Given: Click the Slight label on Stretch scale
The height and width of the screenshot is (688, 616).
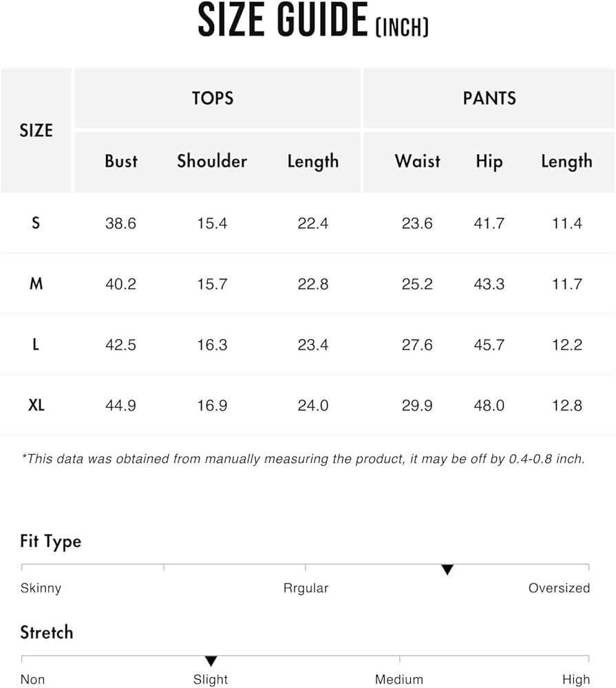Looking at the screenshot, I should click(211, 680).
